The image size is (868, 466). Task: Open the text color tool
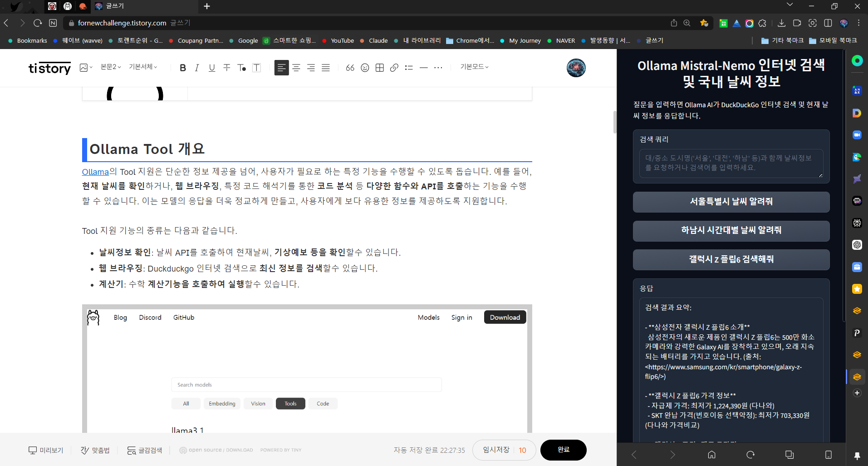[x=242, y=68]
